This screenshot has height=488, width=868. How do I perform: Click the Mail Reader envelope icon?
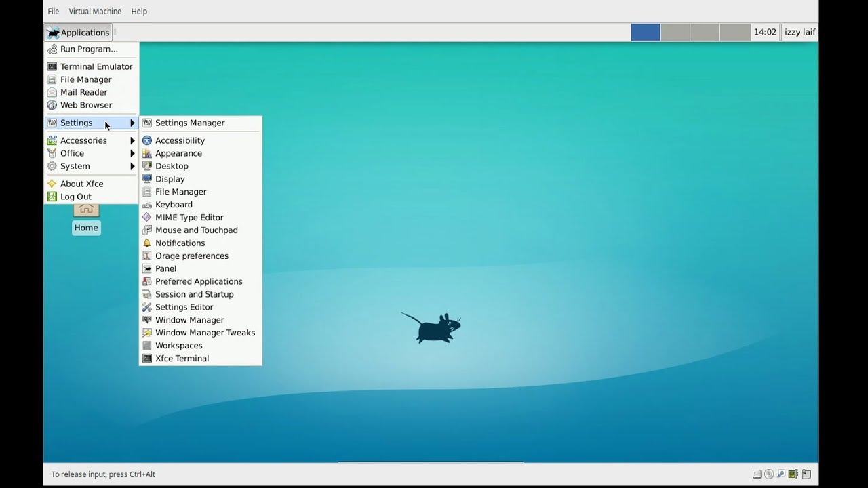click(x=52, y=92)
